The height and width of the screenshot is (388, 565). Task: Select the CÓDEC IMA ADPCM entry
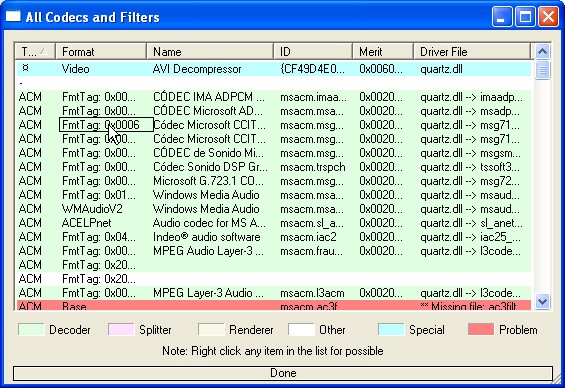click(x=209, y=97)
